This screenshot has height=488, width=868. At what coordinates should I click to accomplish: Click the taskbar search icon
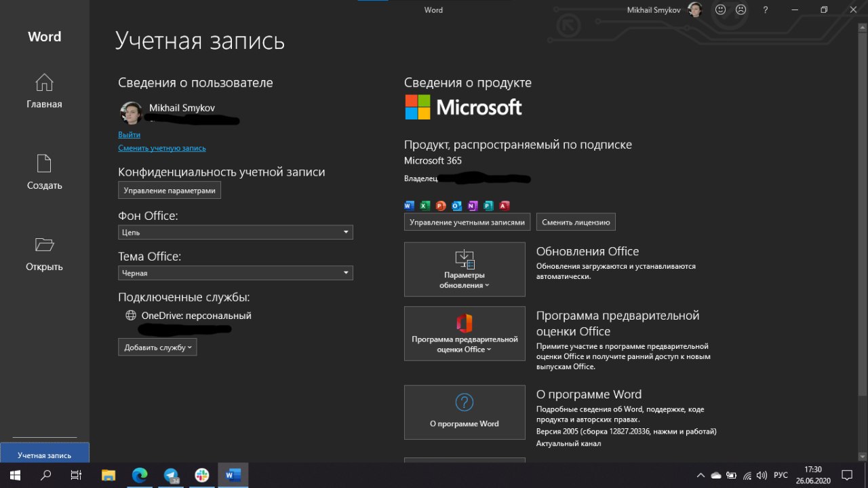coord(46,475)
